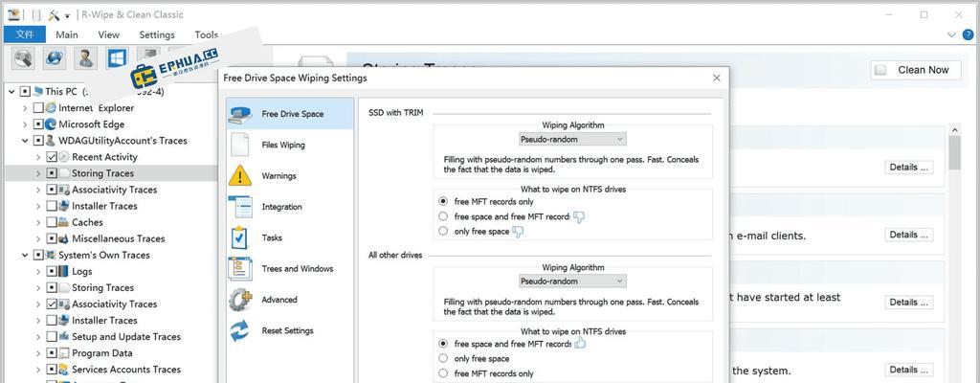Click the Logs book icon in tree
The image size is (980, 383).
pyautogui.click(x=64, y=271)
